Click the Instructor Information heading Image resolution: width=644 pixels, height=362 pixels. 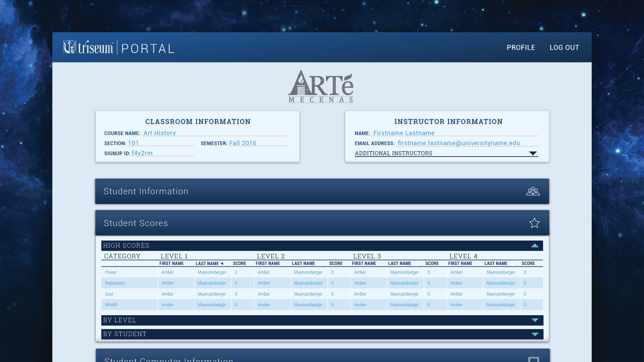tap(448, 121)
